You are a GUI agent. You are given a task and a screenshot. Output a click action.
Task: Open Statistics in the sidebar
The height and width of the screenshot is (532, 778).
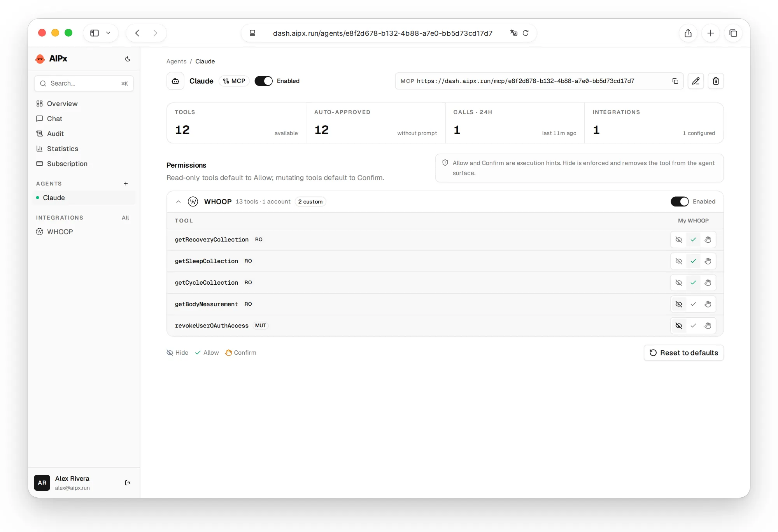[84, 149]
